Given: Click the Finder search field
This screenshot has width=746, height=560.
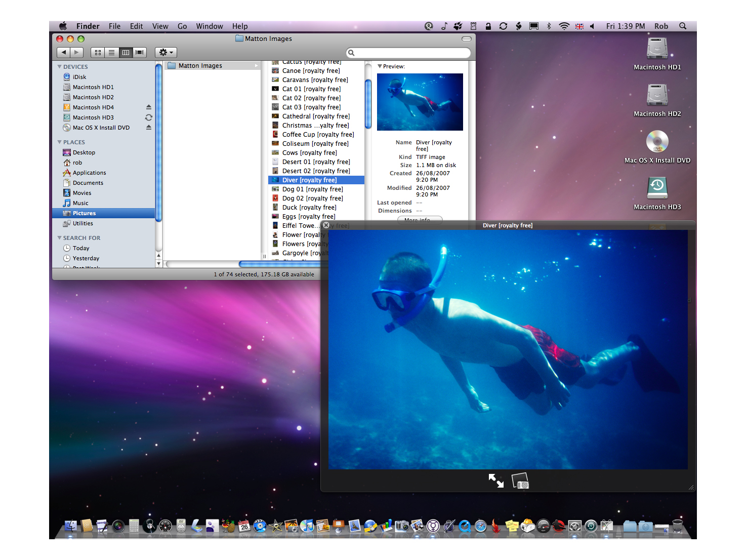Looking at the screenshot, I should point(408,53).
